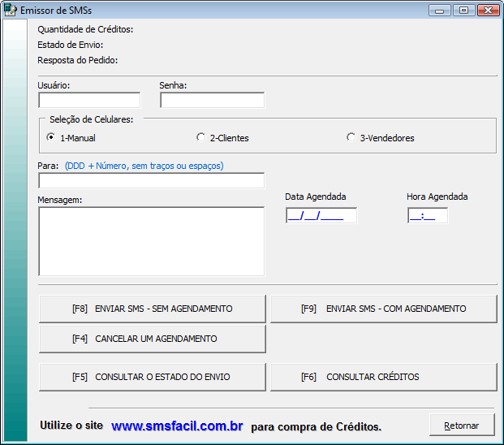
Task: Click F4 Cancelar um agendamento button
Action: tap(152, 339)
